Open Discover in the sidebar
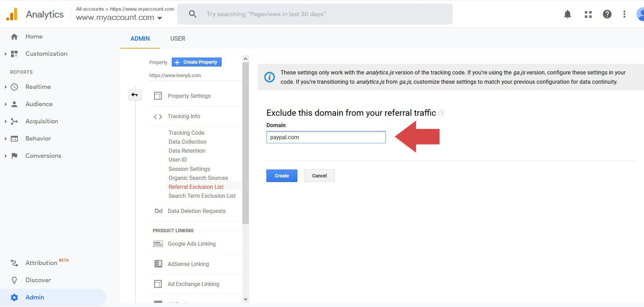 point(38,280)
